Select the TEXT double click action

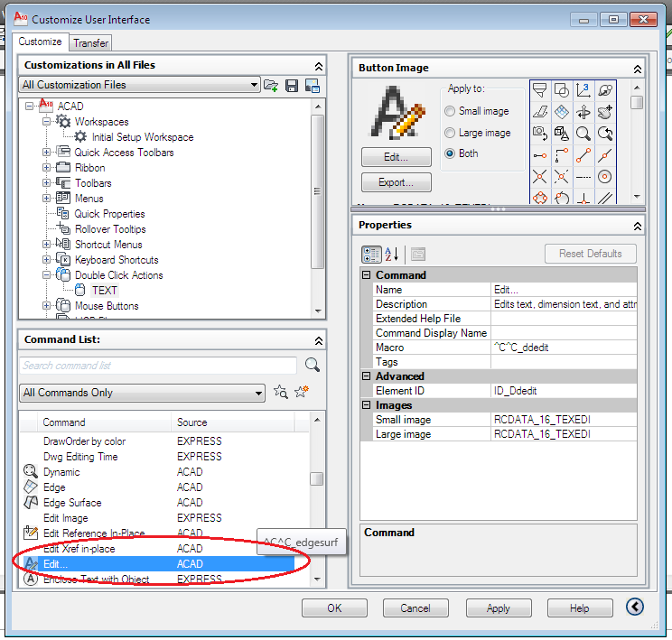point(104,291)
